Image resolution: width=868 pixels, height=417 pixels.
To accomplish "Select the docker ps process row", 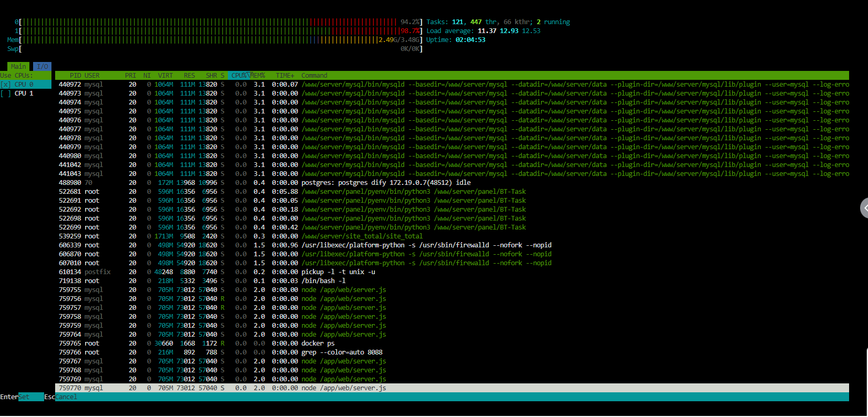I will tap(318, 343).
